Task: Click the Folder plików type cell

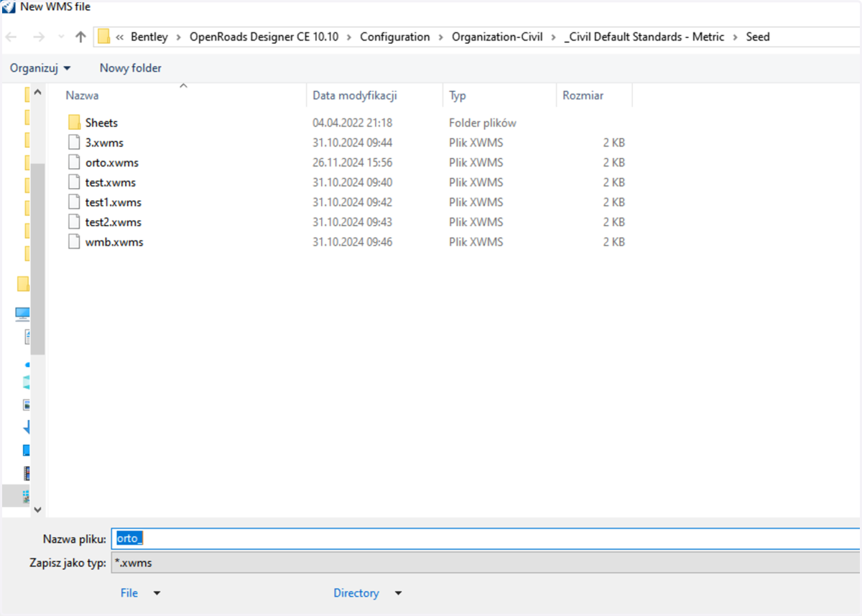Action: click(483, 123)
